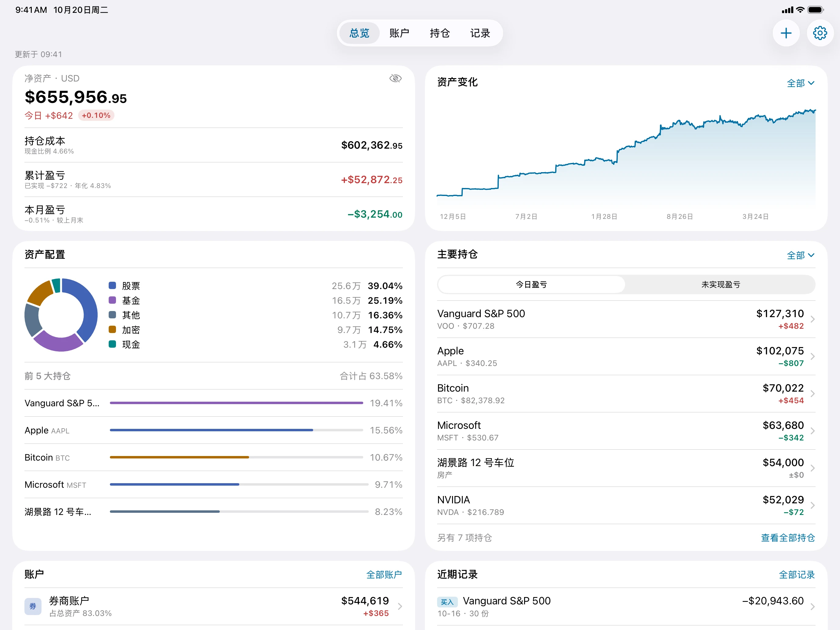Tap the plus add button
840x630 pixels.
[786, 33]
